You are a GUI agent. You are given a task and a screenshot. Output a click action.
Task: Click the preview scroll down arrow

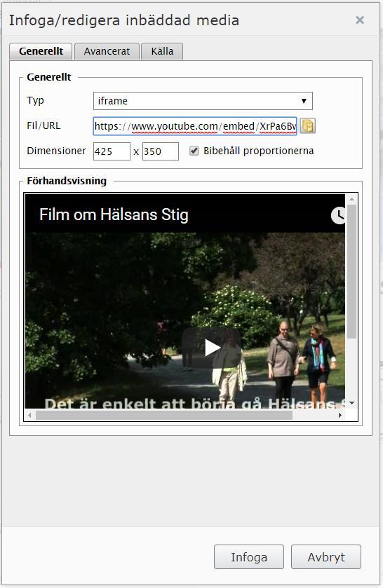click(351, 403)
